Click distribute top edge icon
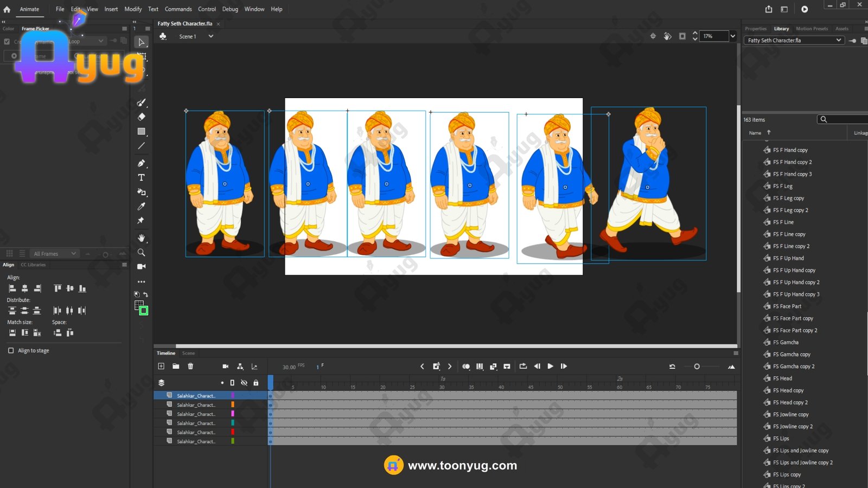Screen dimensions: 868x488 coord(12,311)
